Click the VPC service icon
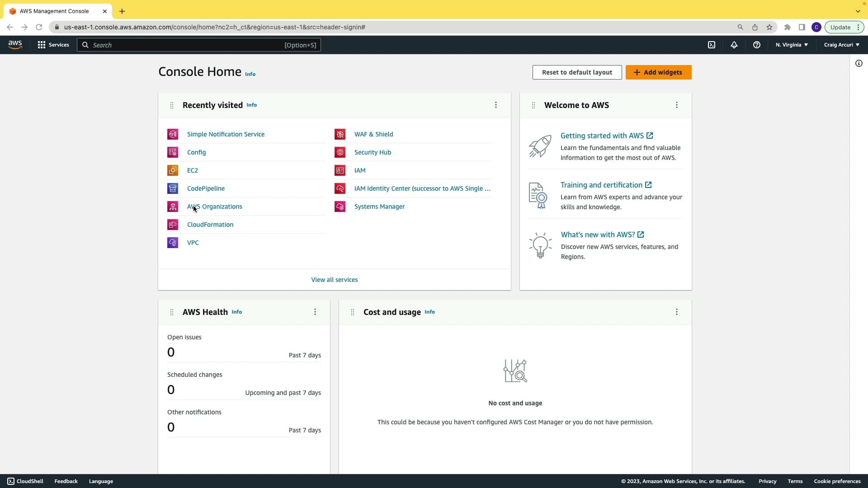Image resolution: width=868 pixels, height=488 pixels. 173,243
